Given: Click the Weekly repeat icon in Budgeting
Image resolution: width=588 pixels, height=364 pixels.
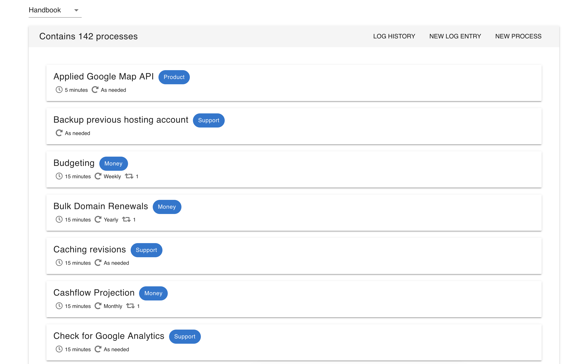Looking at the screenshot, I should tap(98, 176).
